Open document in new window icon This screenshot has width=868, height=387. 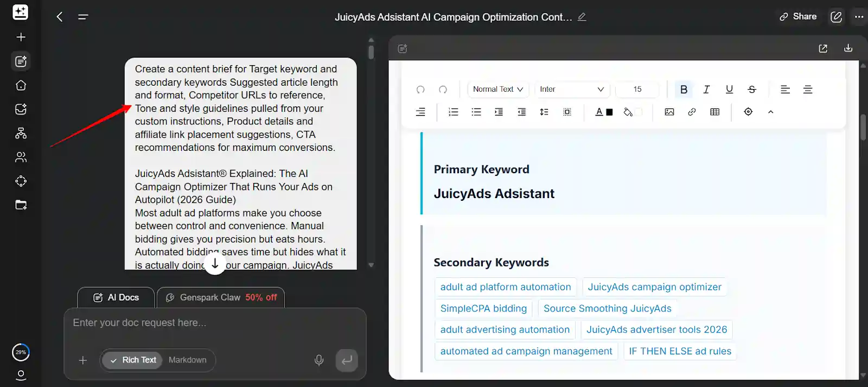pos(823,48)
